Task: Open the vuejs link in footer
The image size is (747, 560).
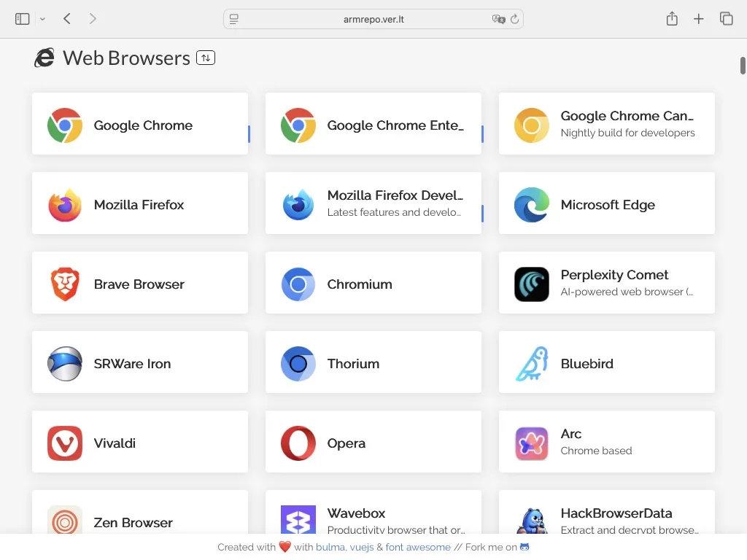Action: 362,547
